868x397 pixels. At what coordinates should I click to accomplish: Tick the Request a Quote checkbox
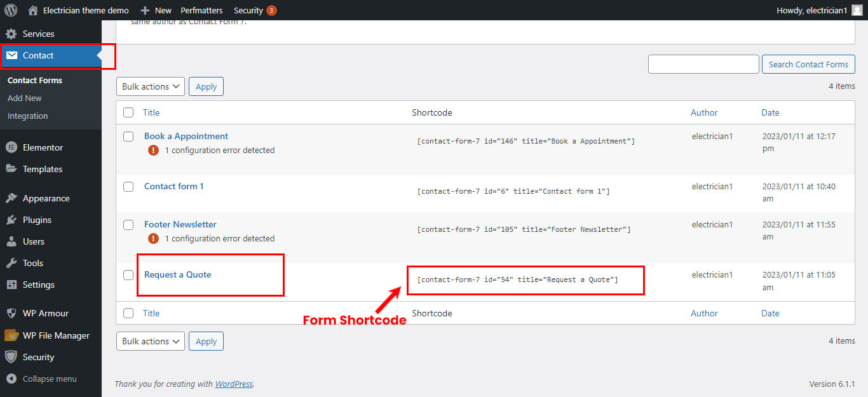(x=128, y=275)
